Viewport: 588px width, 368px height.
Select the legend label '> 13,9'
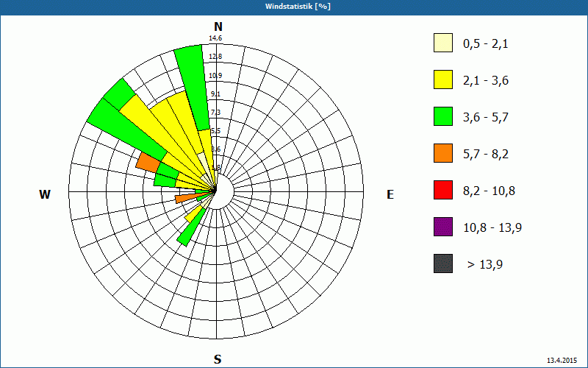click(485, 265)
